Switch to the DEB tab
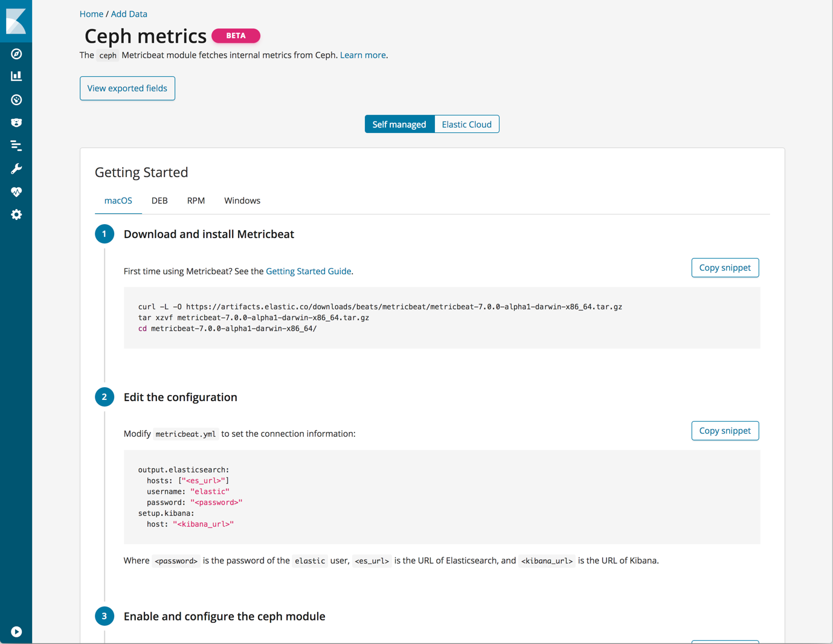 [159, 200]
